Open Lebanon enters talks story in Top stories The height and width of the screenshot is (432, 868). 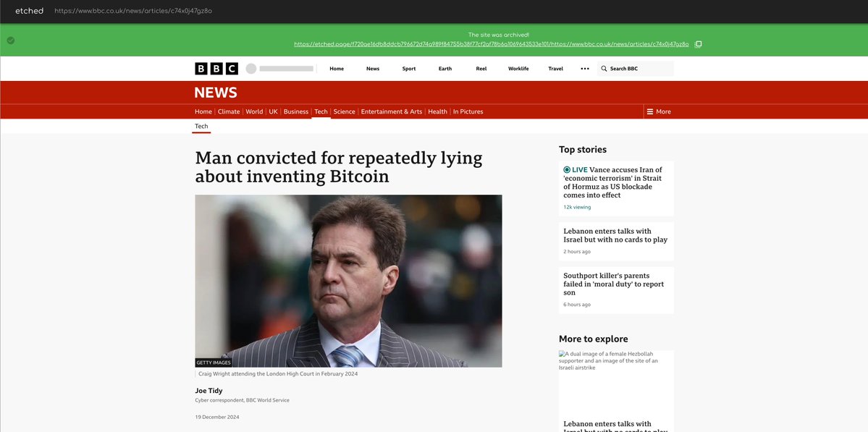[615, 236]
